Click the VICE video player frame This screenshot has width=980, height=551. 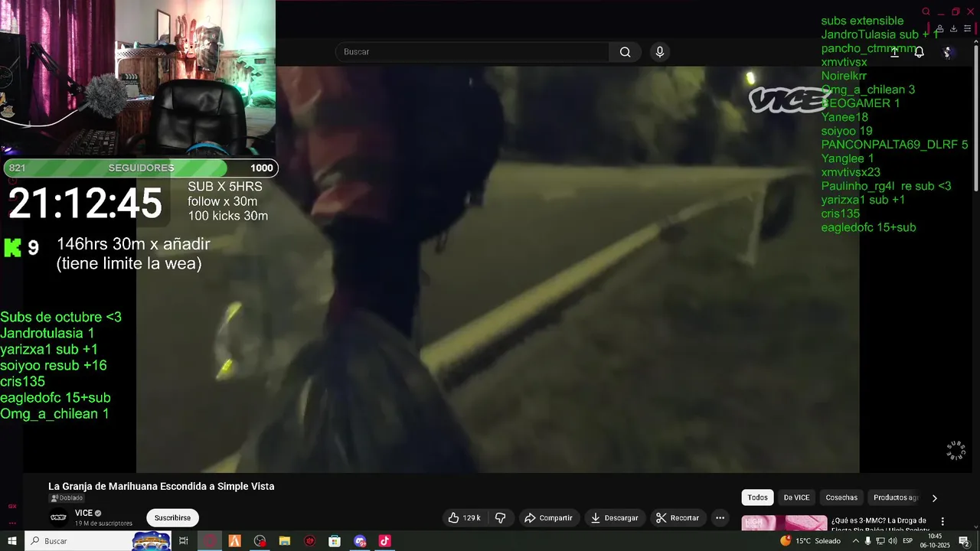tap(498, 269)
